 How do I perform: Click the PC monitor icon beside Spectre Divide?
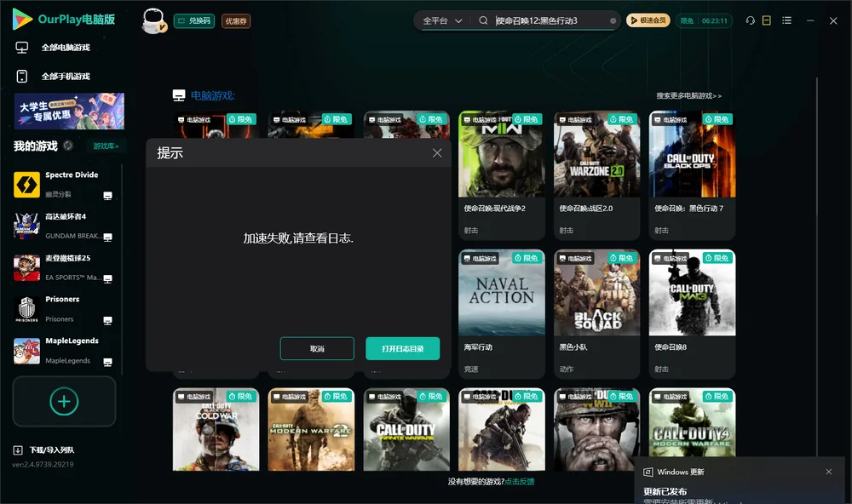point(107,196)
